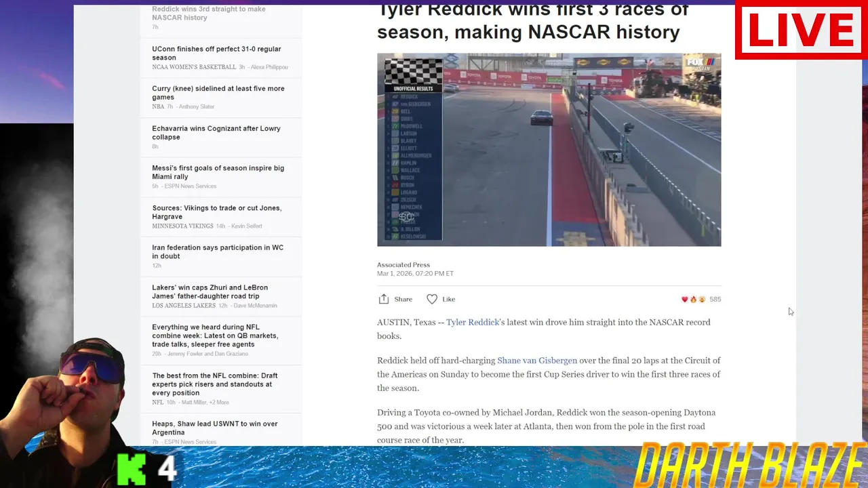Open NFL combine week QB markets story
This screenshot has width=868, height=488.
pos(215,335)
